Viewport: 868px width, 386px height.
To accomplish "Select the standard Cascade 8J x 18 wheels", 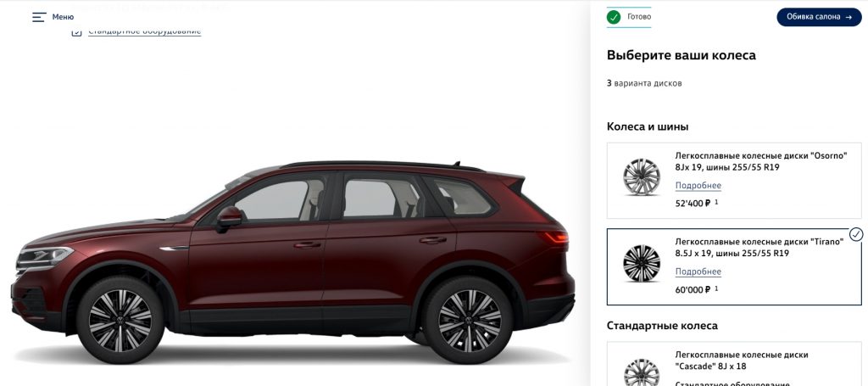I will pyautogui.click(x=734, y=364).
